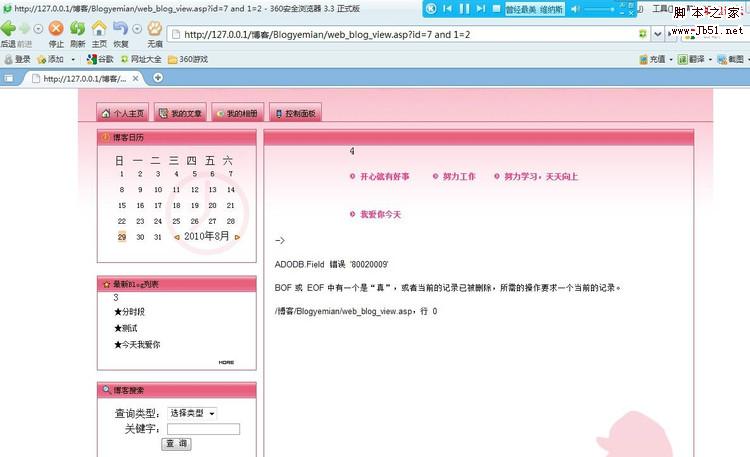Open category 努力学习，天天向上
Viewport: 750px width, 457px height.
[541, 177]
